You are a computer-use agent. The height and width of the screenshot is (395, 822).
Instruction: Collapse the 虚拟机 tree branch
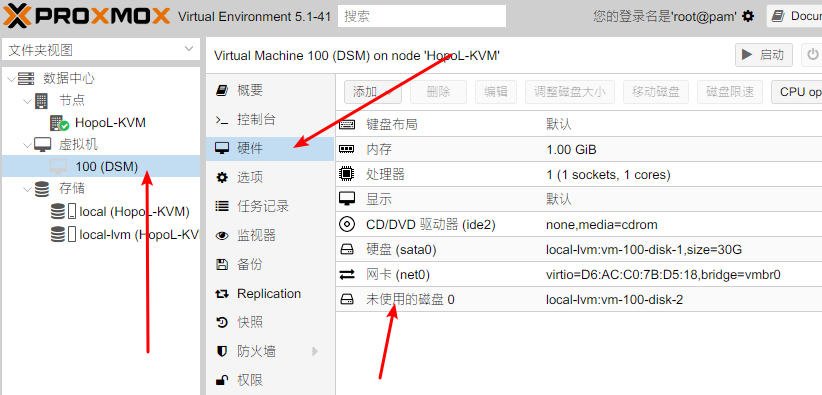tap(27, 145)
